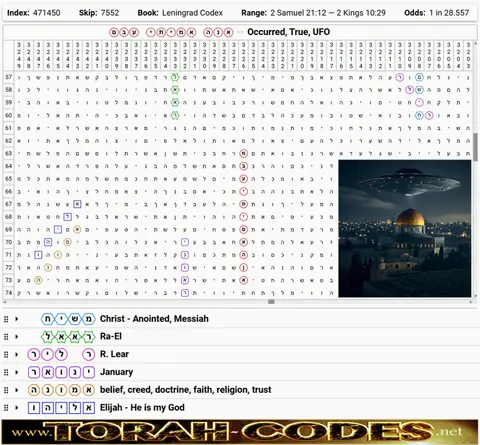Click the Range 2 Samuel 21:12 — 2 Kings 10:29
The height and width of the screenshot is (445, 480).
328,13
